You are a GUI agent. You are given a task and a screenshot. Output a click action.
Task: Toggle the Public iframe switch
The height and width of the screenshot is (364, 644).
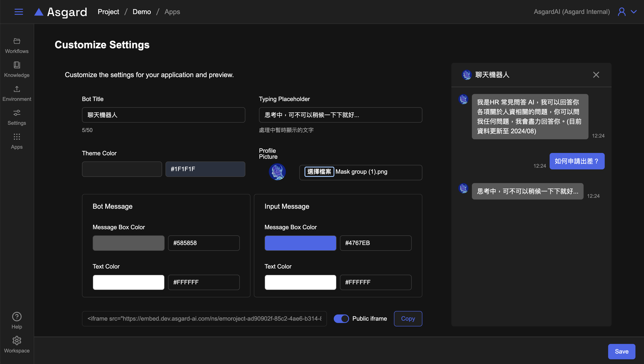pos(341,318)
